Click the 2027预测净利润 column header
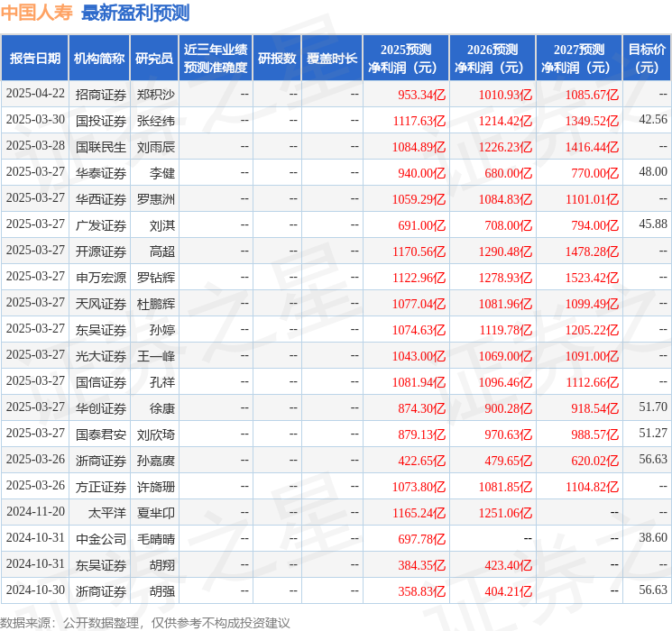 [579, 59]
